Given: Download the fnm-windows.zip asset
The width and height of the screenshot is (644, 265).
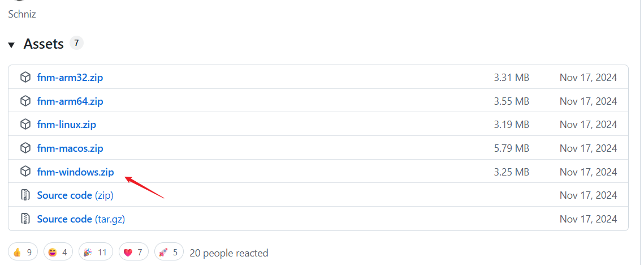Looking at the screenshot, I should coord(75,172).
